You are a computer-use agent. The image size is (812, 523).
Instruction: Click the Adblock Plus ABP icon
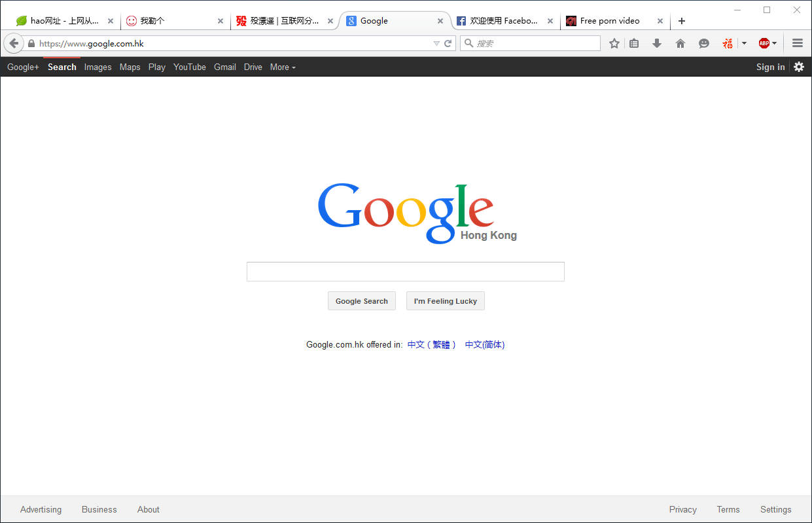point(764,44)
